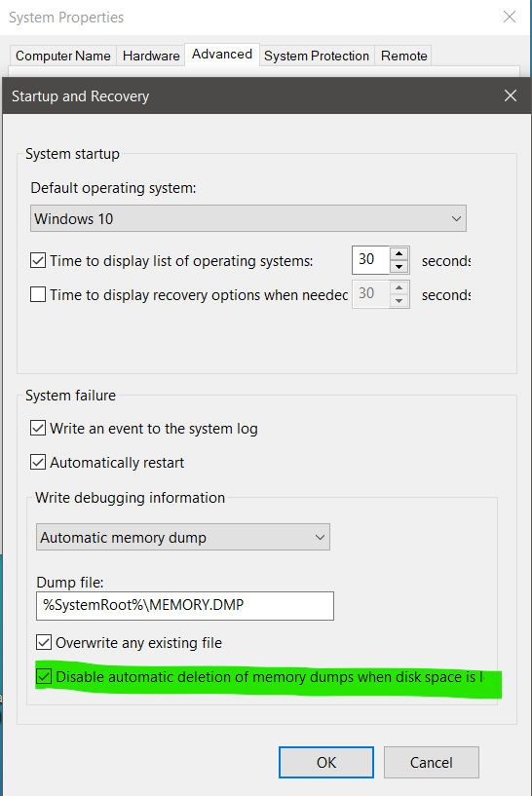532x796 pixels.
Task: Enable Time to display recovery options checkbox
Action: [x=38, y=295]
